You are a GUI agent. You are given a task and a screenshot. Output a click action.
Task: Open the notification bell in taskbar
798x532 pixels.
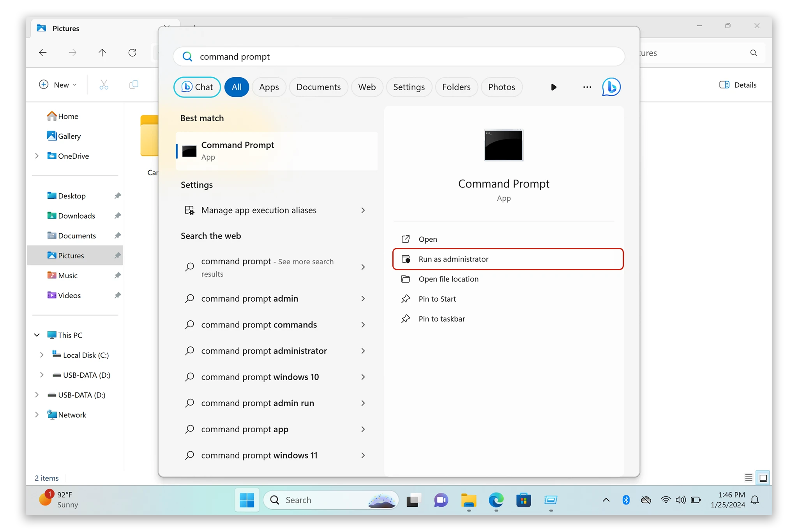(x=755, y=500)
